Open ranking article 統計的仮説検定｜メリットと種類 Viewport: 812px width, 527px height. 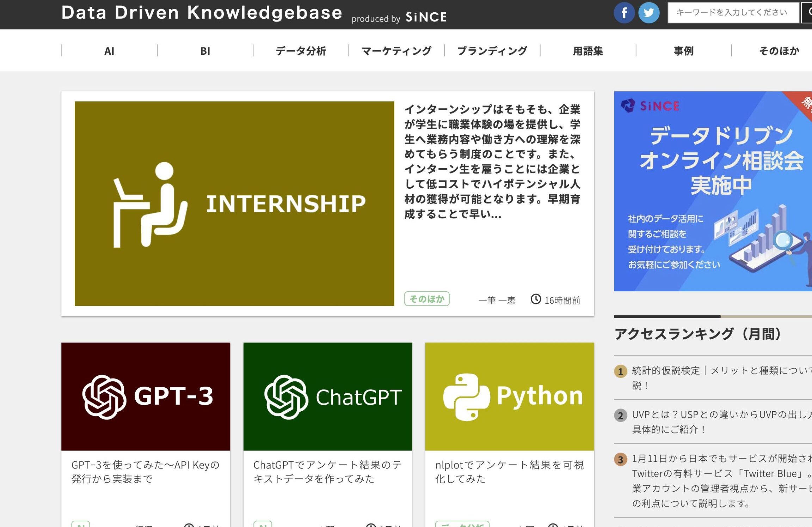tap(722, 378)
